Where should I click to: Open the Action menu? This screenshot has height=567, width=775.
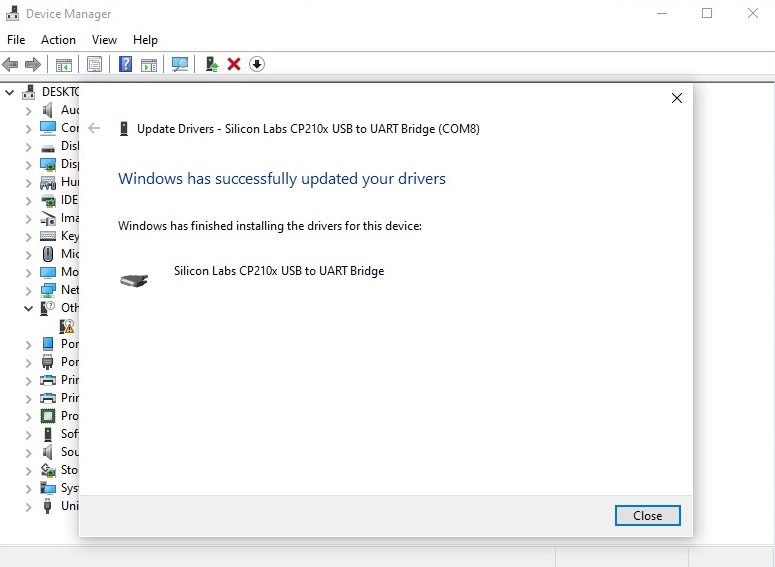(58, 40)
